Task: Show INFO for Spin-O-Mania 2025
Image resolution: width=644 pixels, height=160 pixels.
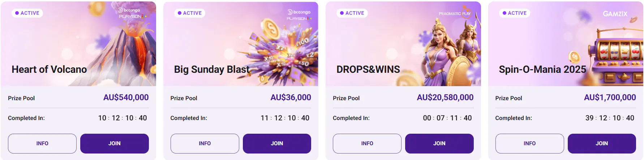Action: tap(529, 143)
